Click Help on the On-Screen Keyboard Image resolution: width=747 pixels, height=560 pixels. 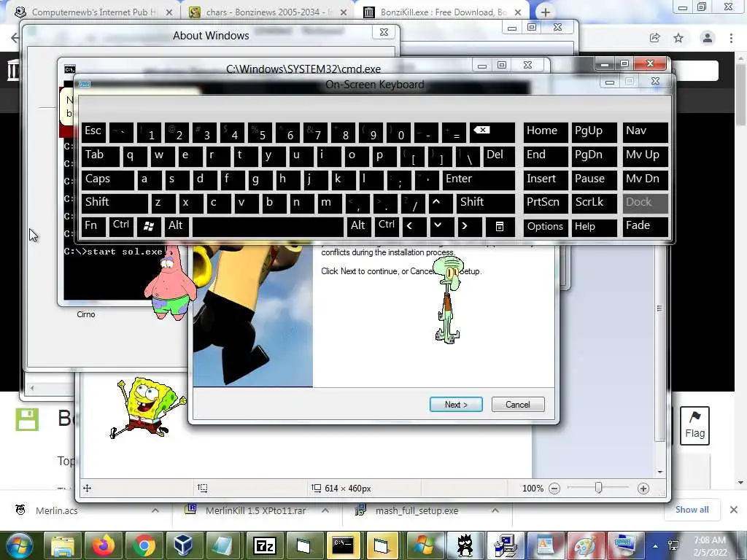594,227
